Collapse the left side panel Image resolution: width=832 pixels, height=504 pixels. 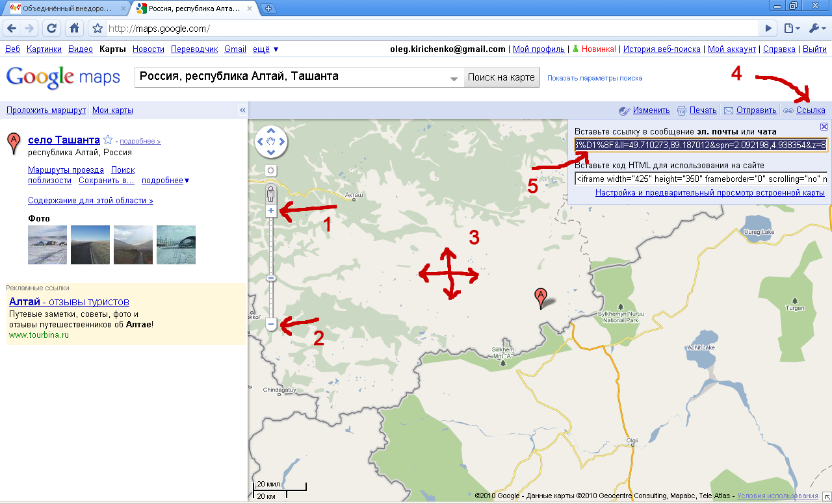(242, 110)
